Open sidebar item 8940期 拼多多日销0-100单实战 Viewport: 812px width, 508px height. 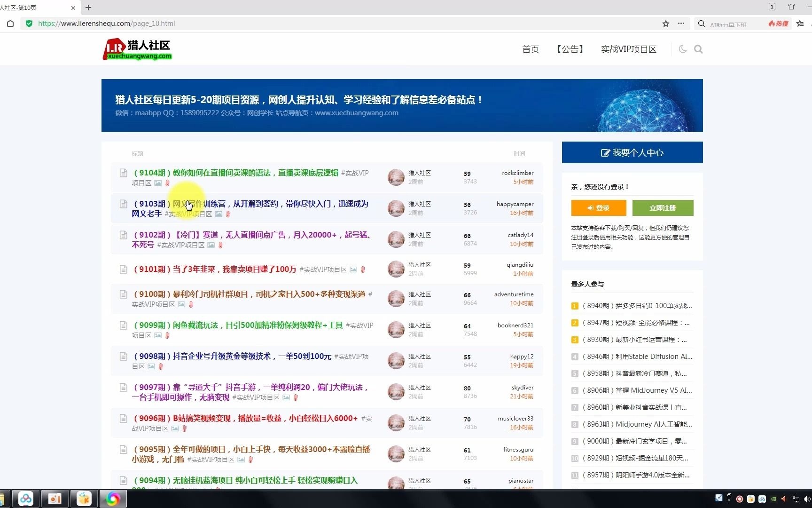click(x=637, y=306)
